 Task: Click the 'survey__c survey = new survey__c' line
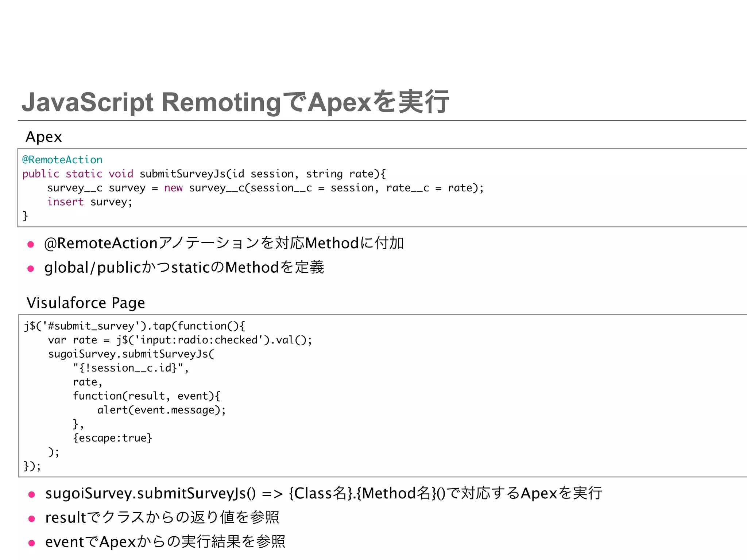(266, 188)
